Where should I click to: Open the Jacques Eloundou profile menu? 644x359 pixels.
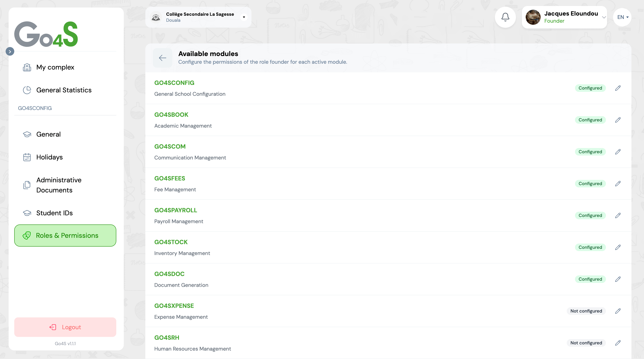(x=564, y=17)
